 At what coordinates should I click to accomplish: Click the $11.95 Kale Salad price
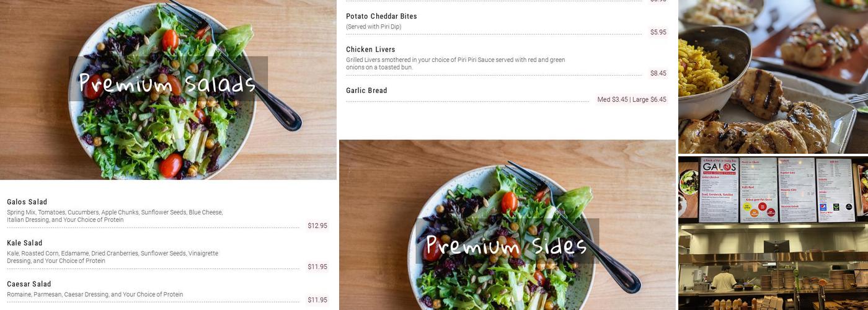point(317,267)
